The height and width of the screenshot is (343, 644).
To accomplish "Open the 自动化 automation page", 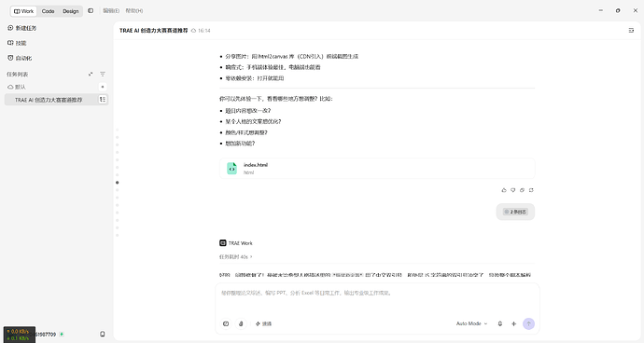I will (x=20, y=58).
